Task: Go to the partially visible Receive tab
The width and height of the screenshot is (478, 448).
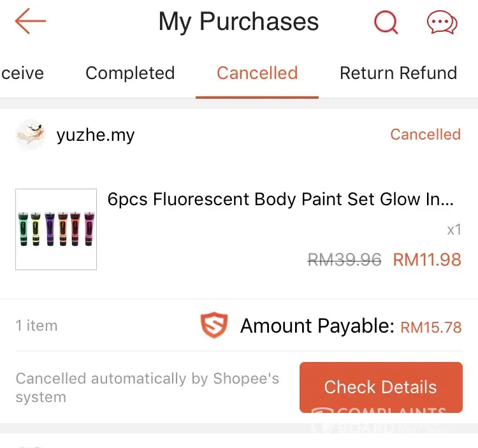Action: pyautogui.click(x=22, y=73)
